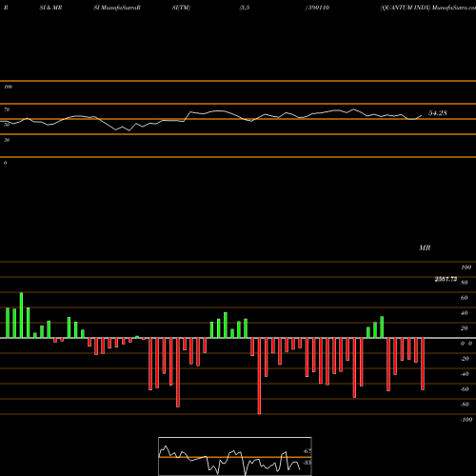Click the MR axis label 60
The width and height of the screenshot is (476, 476).
(465, 298)
